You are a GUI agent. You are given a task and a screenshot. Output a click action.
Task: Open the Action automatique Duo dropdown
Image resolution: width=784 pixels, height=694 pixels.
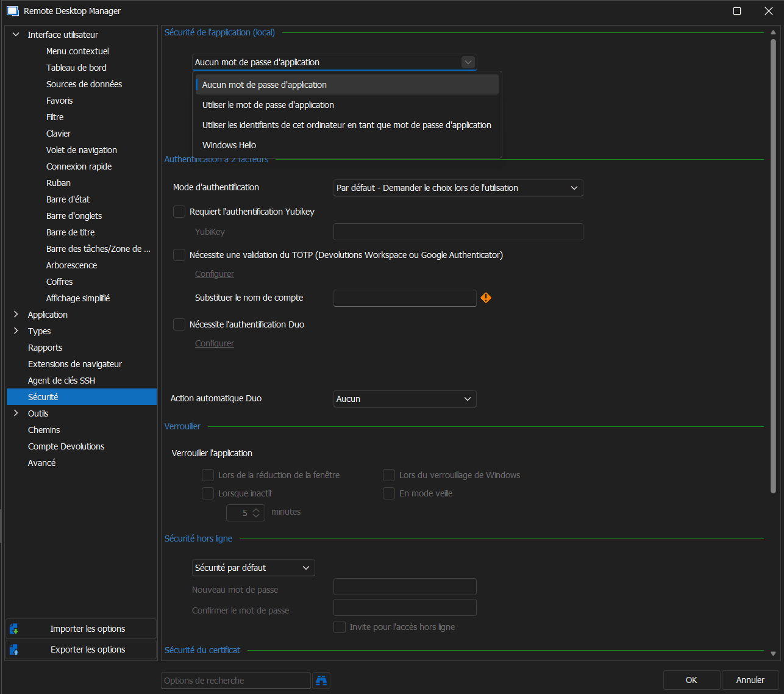(x=404, y=399)
